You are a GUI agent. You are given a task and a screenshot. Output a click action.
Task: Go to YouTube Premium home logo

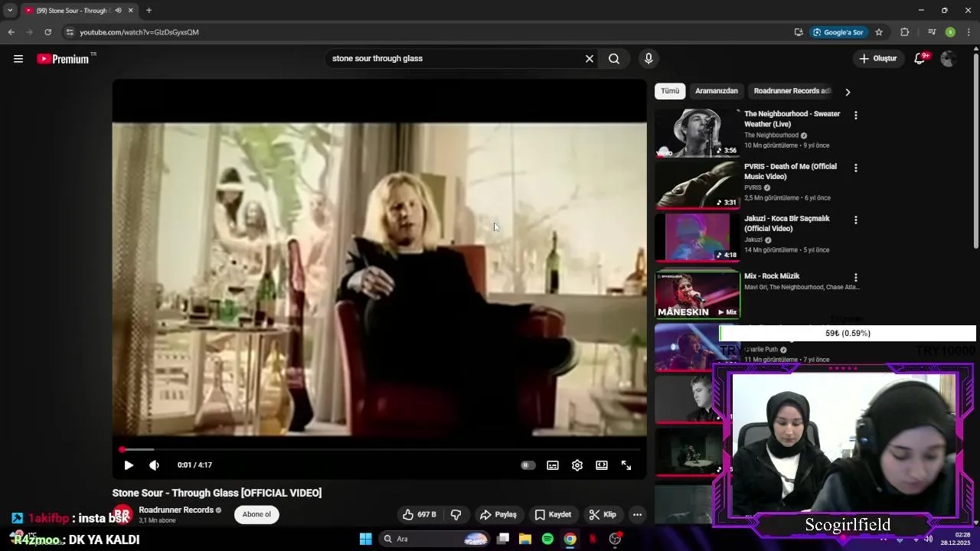coord(63,59)
